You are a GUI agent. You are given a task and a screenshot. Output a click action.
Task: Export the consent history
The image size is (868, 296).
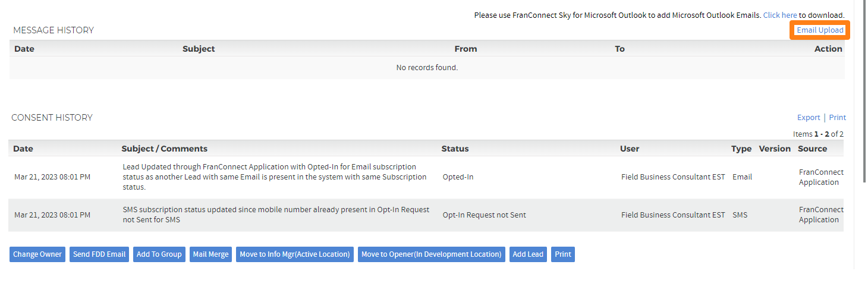click(809, 118)
